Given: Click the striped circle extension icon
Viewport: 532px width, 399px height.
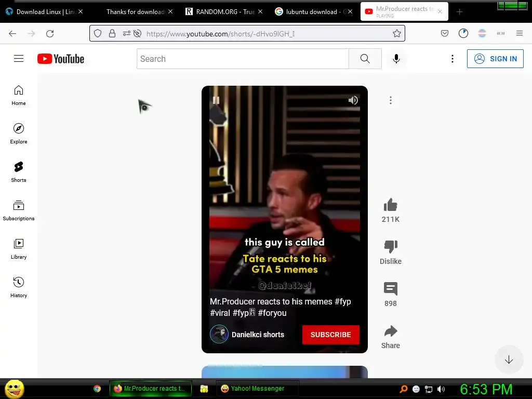Looking at the screenshot, I should point(482,33).
